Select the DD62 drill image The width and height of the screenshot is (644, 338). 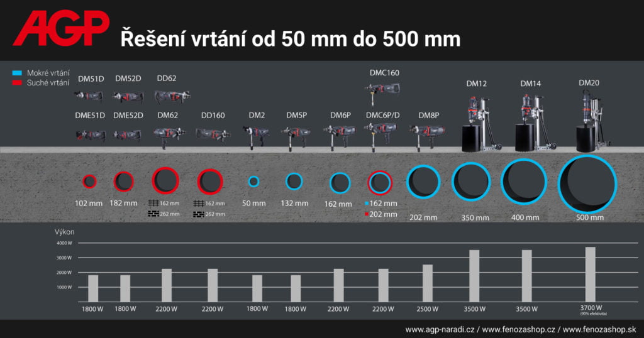click(x=172, y=97)
